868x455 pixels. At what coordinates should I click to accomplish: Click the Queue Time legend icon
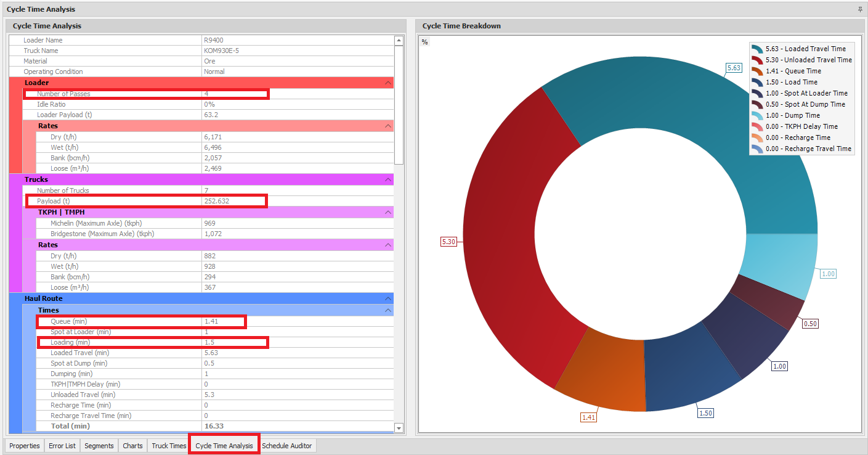(x=757, y=71)
